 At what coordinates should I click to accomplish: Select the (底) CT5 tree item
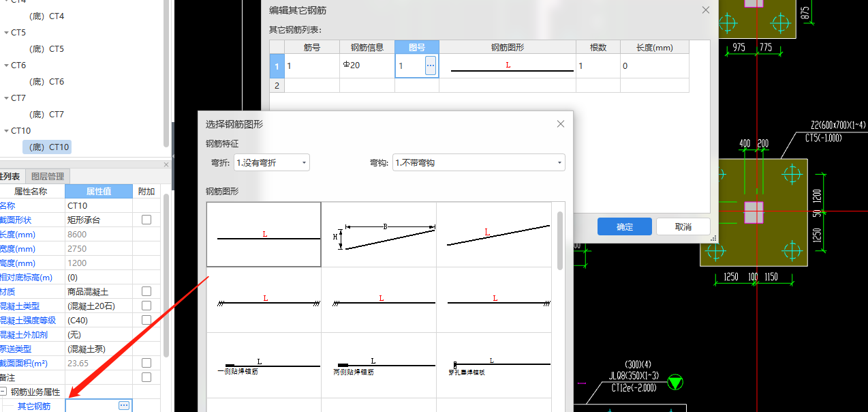[x=46, y=49]
